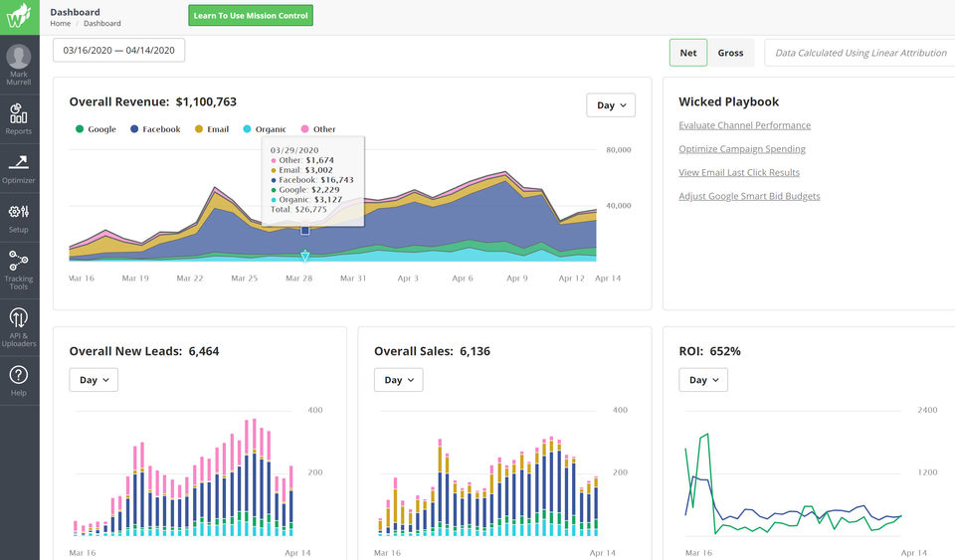Click Learn To Use Mission Control button
This screenshot has height=560, width=955.
pyautogui.click(x=251, y=15)
